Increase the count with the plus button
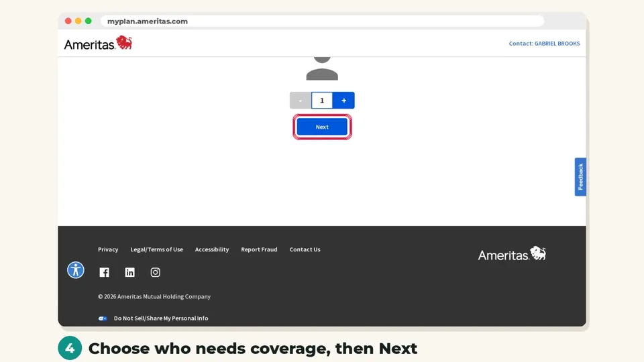644x362 pixels. pos(343,101)
